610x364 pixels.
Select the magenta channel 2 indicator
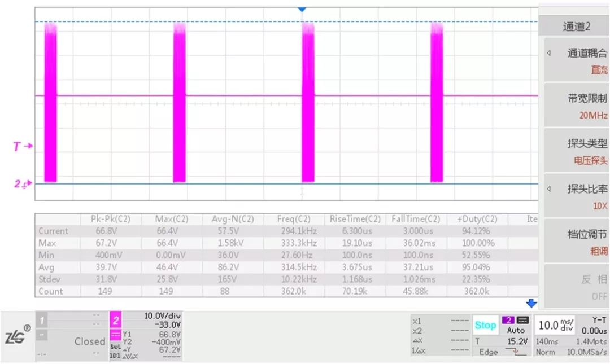point(115,321)
